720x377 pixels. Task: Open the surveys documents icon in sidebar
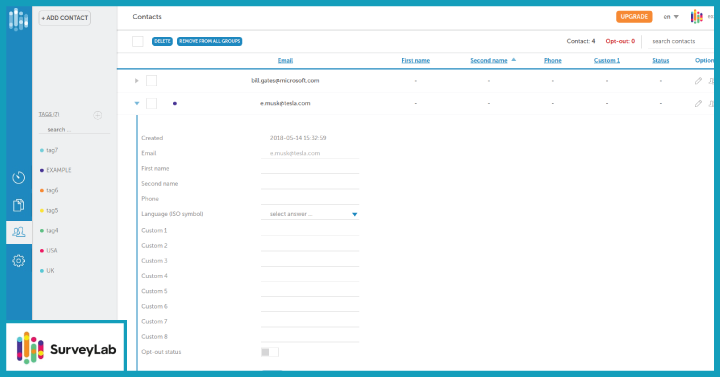click(x=18, y=205)
